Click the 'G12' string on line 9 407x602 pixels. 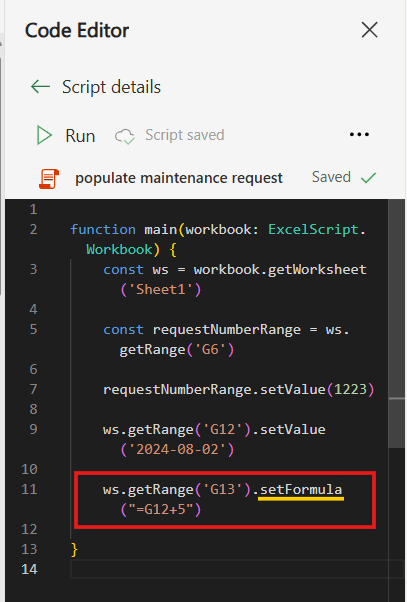222,430
